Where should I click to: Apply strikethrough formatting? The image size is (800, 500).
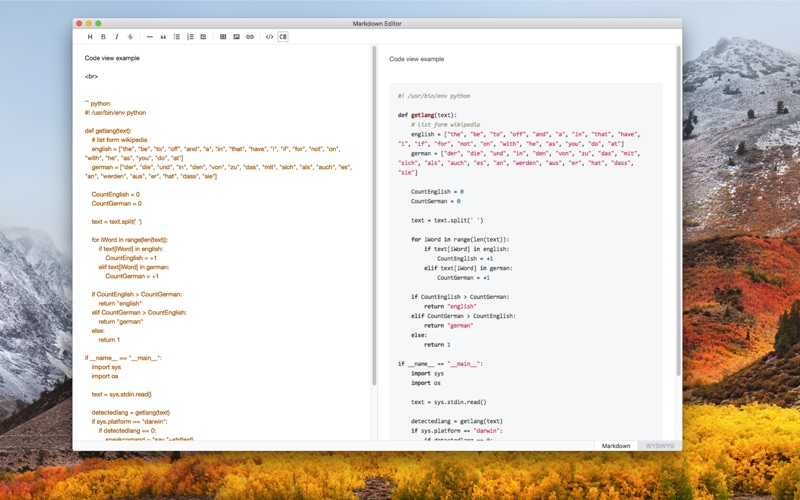point(130,37)
